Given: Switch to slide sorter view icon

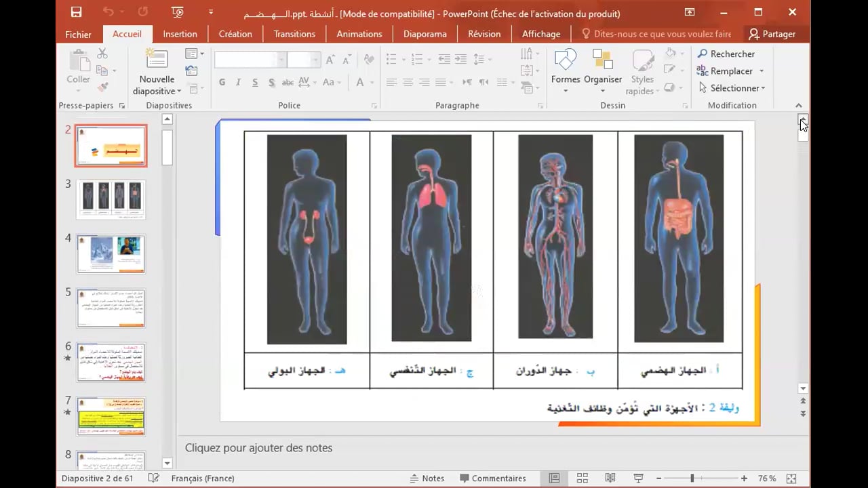Looking at the screenshot, I should point(582,479).
